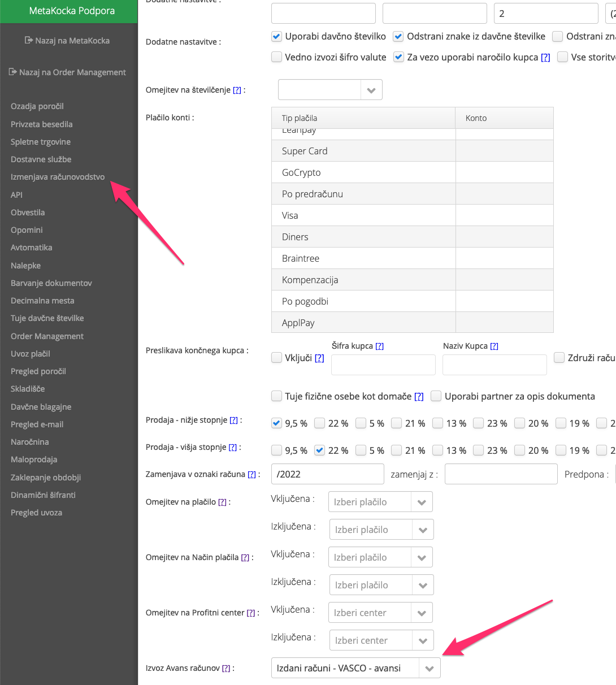Open Izključena dropdown under Omejitev na Način plačila
The image size is (616, 685).
click(x=381, y=585)
